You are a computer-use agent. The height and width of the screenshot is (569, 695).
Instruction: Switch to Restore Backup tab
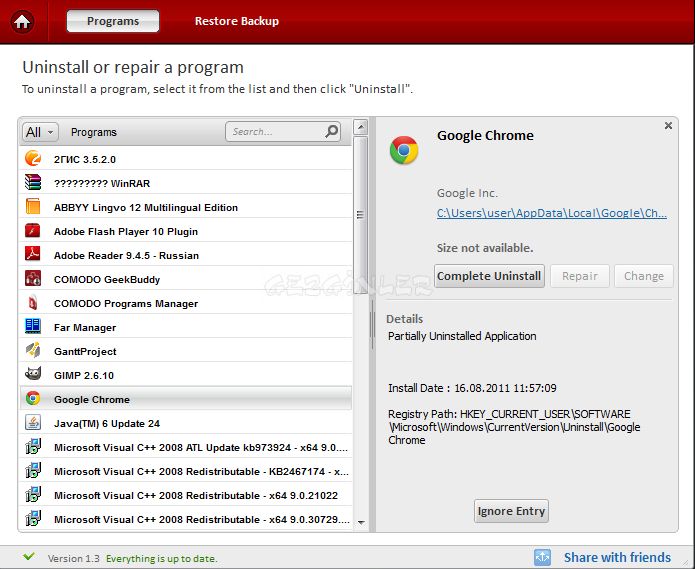click(x=237, y=21)
